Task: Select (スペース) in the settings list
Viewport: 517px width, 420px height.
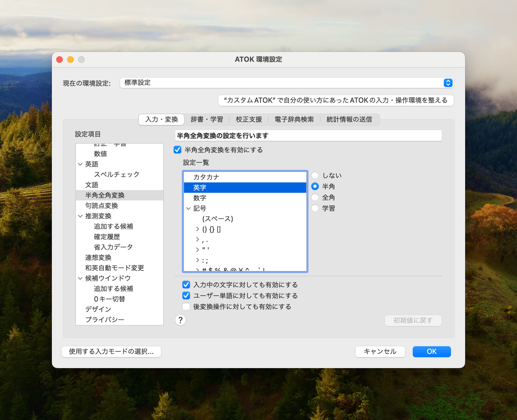Action: click(245, 219)
